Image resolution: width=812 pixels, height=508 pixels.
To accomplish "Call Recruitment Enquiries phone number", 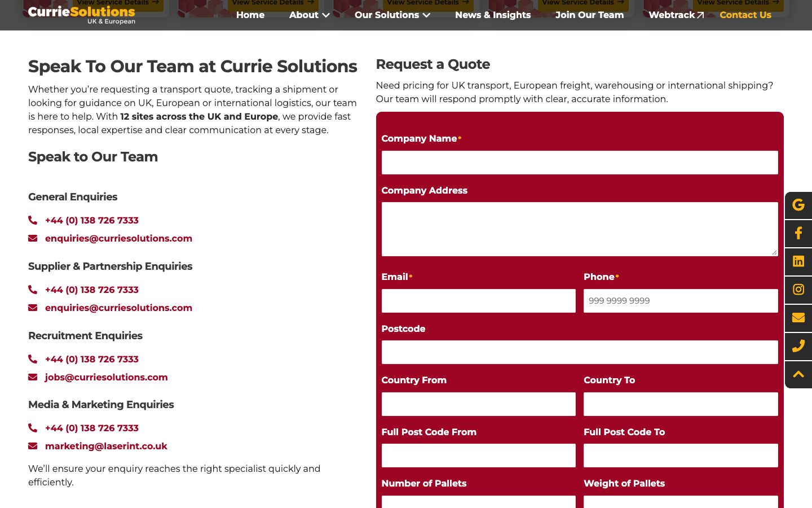I will coord(92,359).
